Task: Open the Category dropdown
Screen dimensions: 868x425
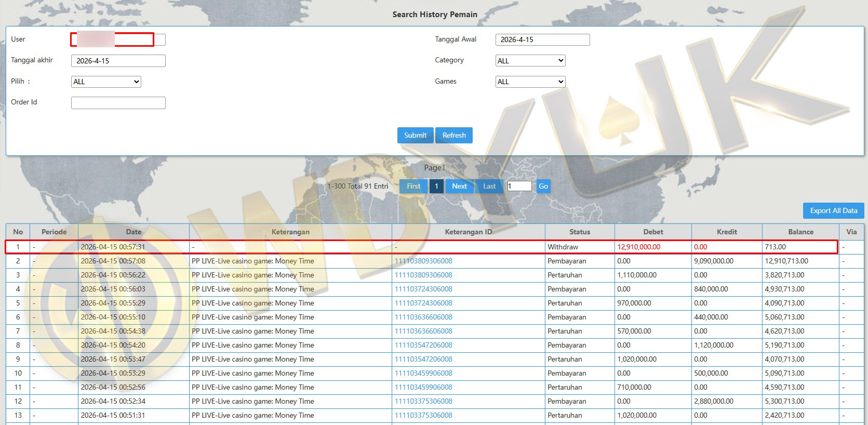Action: click(530, 61)
